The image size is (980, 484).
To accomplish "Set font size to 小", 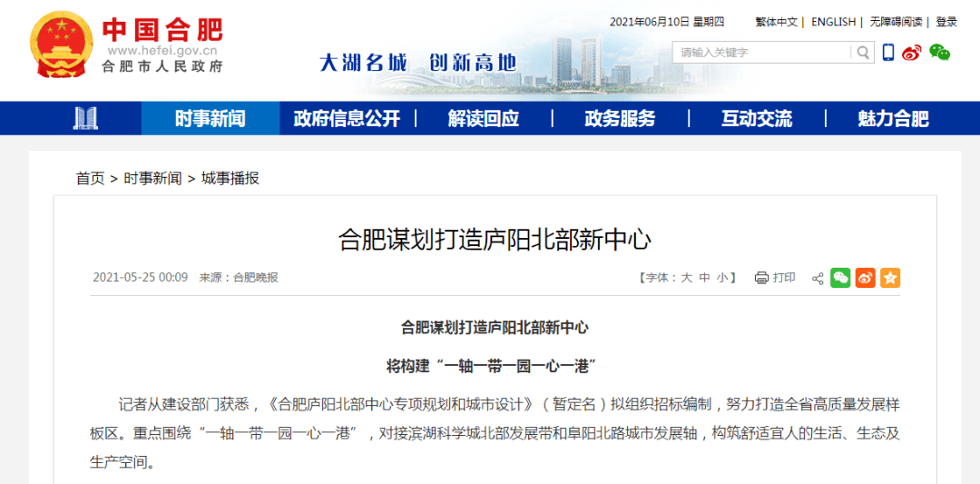I will click(x=722, y=278).
